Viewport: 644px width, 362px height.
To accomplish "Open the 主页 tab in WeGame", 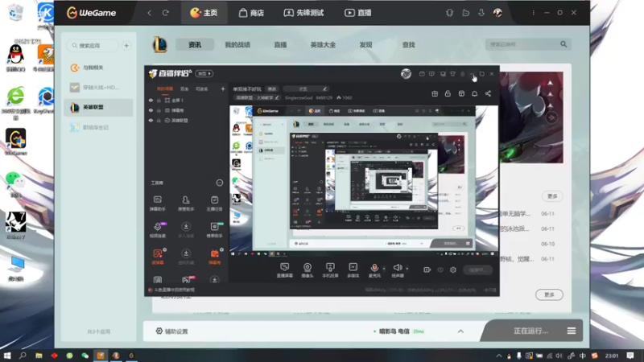I will click(204, 13).
